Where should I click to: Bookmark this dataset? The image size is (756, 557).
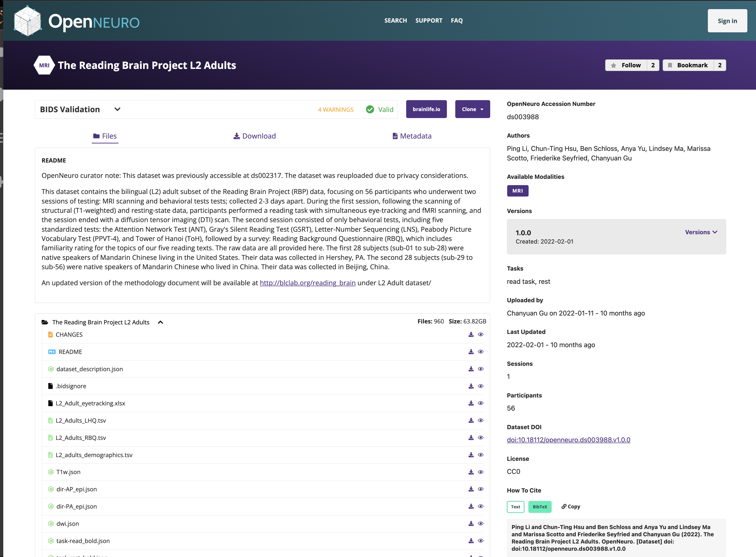pos(688,65)
